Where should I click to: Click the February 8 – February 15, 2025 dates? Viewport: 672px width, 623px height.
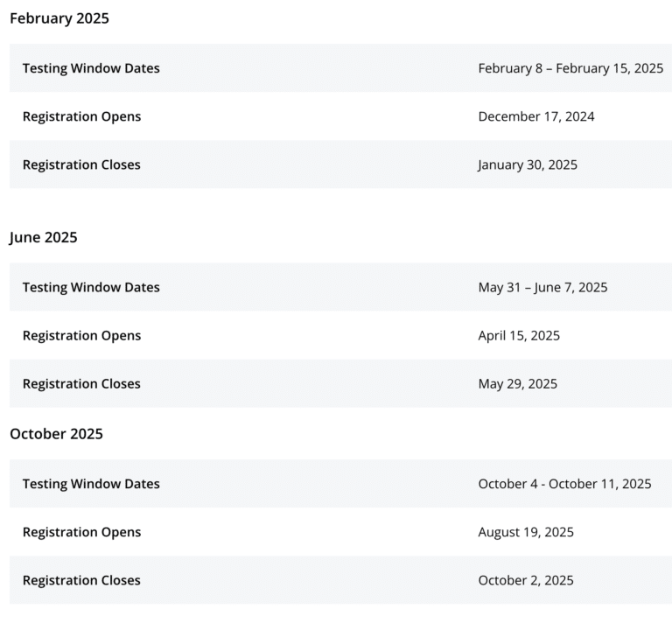click(x=570, y=68)
